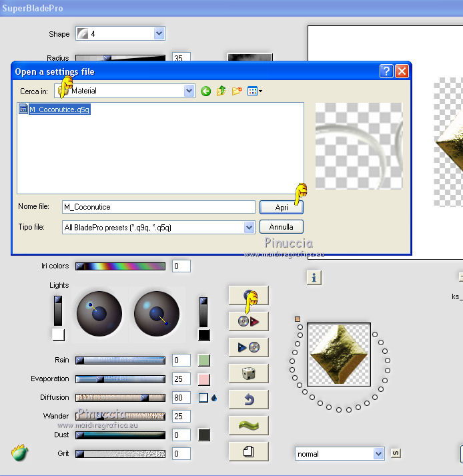Toggle the Diffusion checkbox
The height and width of the screenshot is (476, 463).
pyautogui.click(x=203, y=398)
